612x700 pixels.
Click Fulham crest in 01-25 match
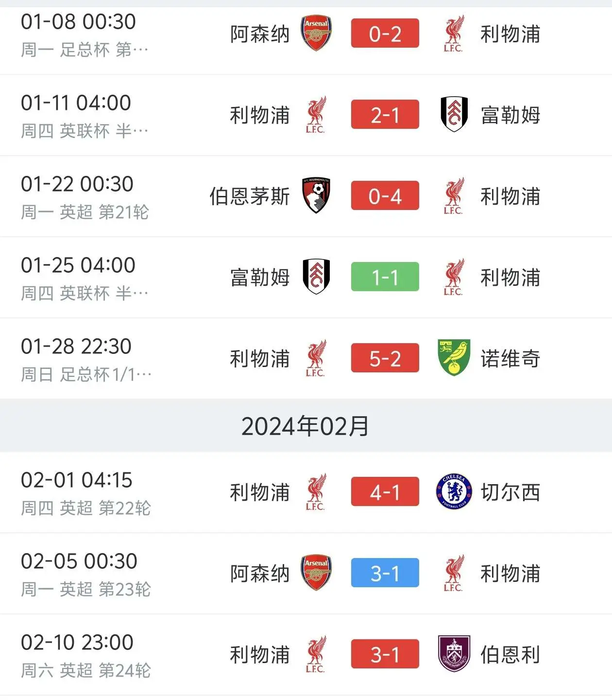click(x=316, y=277)
